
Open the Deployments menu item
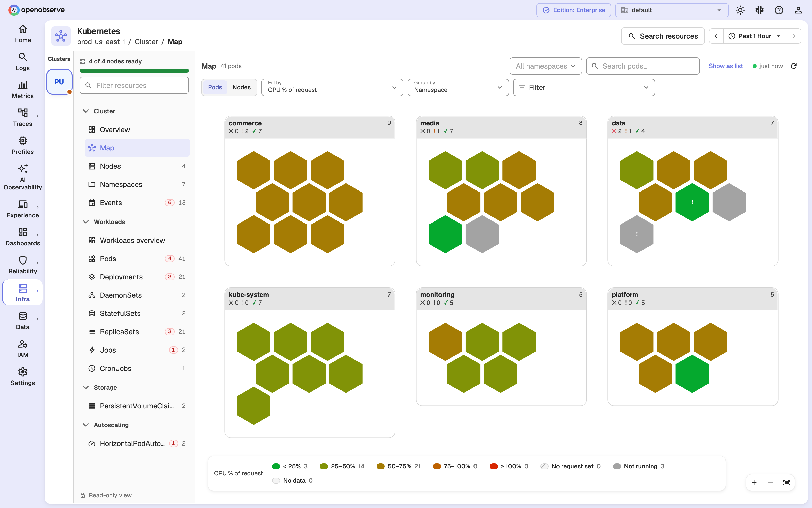(x=137, y=277)
